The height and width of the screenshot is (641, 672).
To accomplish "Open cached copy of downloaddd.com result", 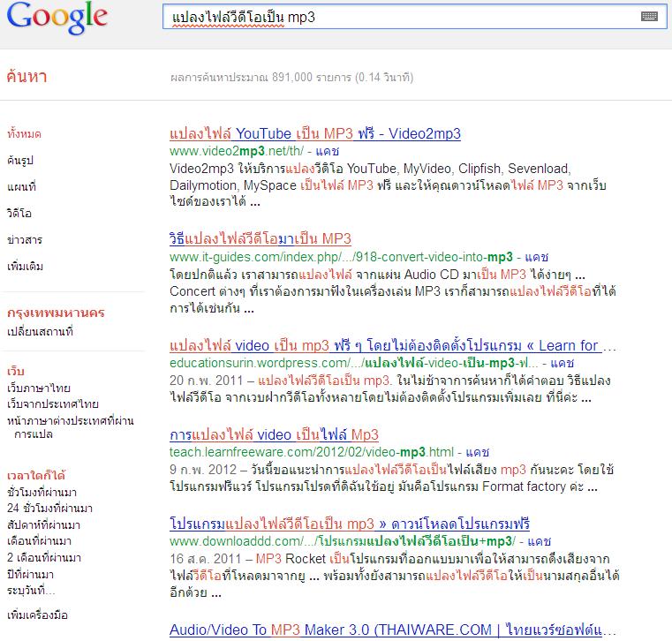I will coord(540,541).
